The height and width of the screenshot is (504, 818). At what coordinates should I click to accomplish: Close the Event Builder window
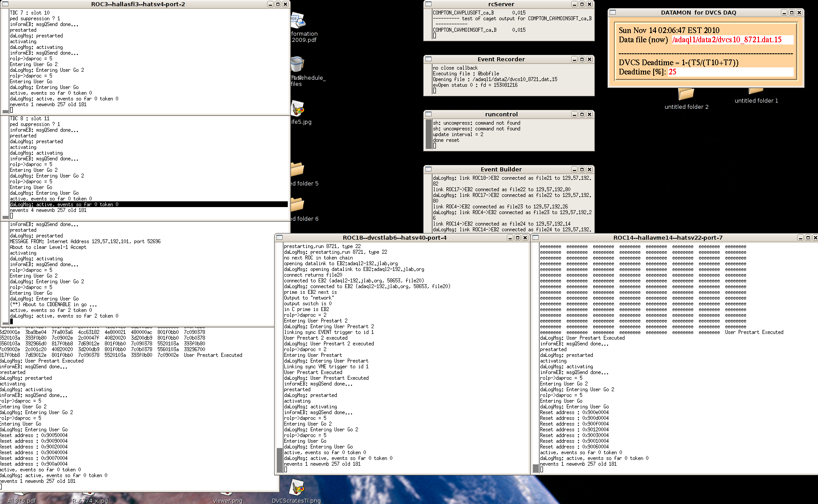pyautogui.click(x=589, y=169)
